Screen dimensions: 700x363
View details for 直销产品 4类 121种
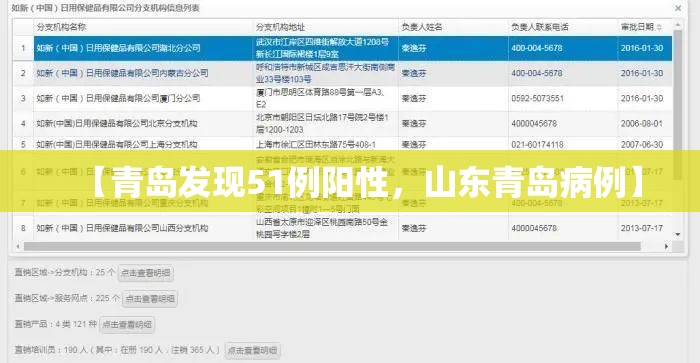(127, 324)
